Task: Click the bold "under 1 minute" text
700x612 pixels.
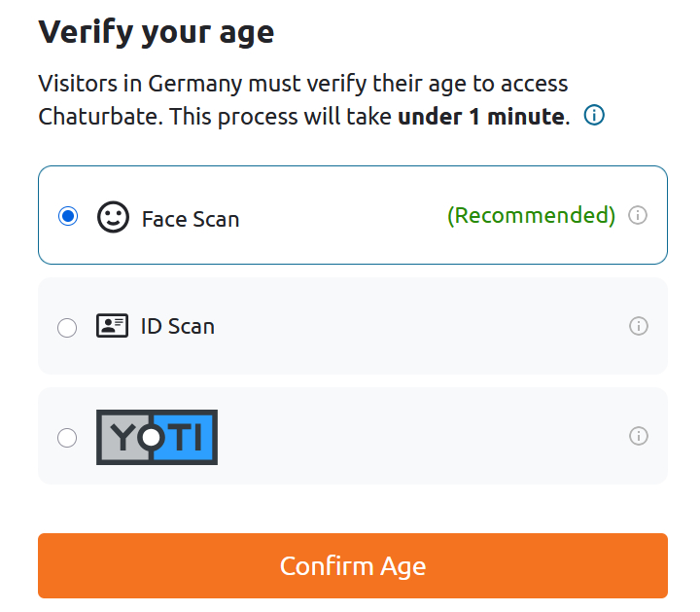Action: tap(481, 117)
